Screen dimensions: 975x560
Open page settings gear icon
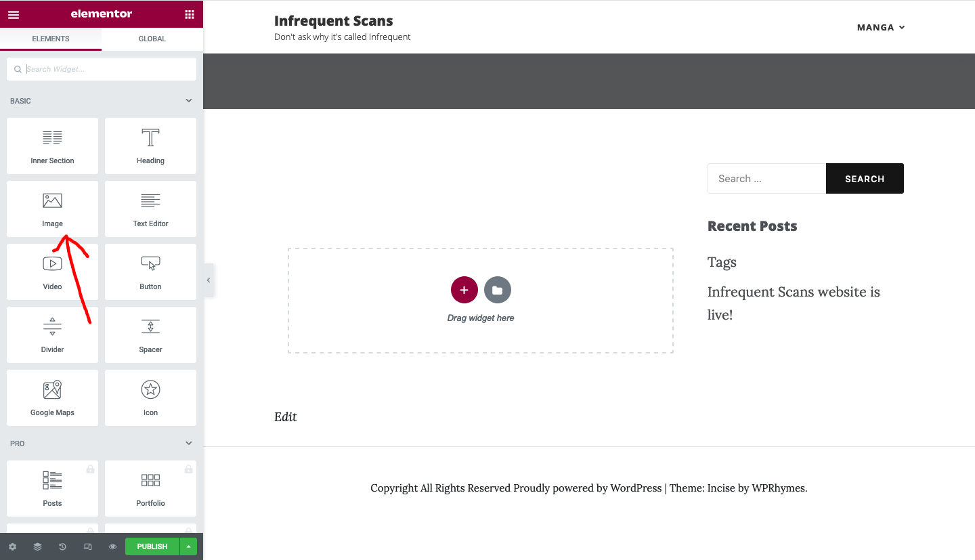12,546
